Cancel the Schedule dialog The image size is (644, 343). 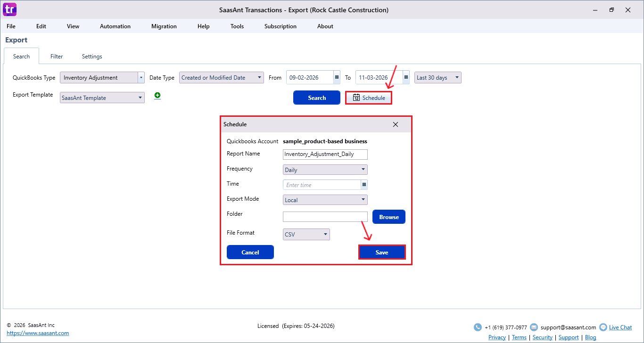pyautogui.click(x=250, y=252)
